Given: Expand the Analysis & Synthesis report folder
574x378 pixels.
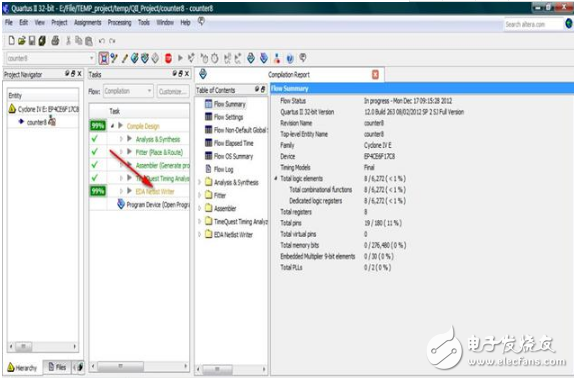Looking at the screenshot, I should pyautogui.click(x=200, y=182).
